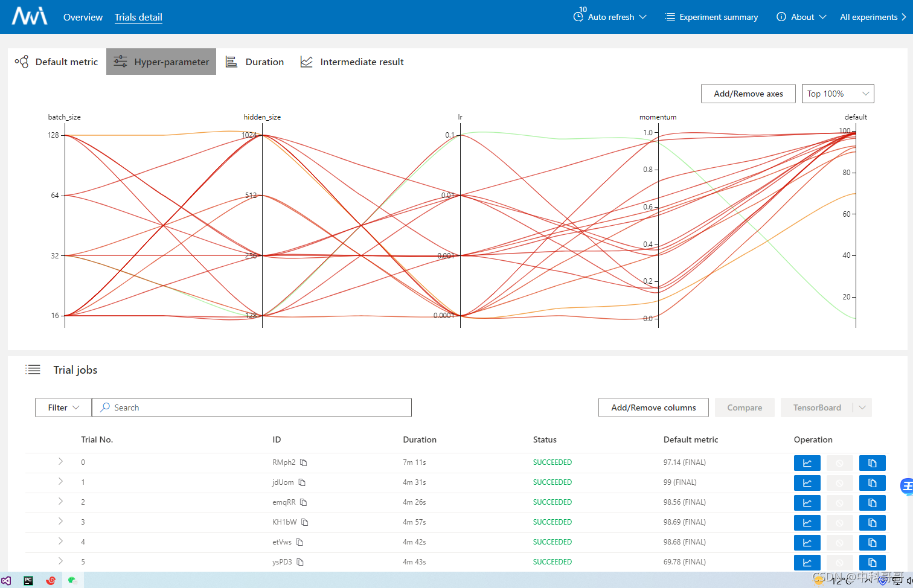Click Add/Remove axes button

coord(748,94)
